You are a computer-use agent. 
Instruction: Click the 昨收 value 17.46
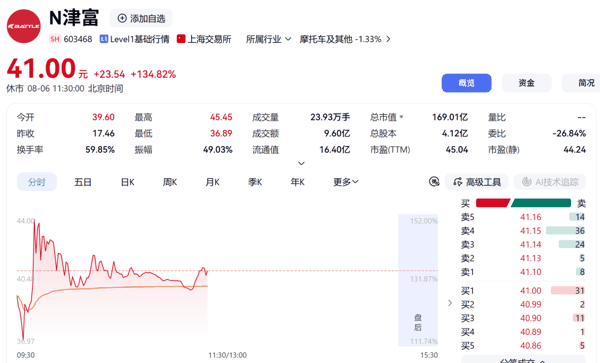coord(103,133)
